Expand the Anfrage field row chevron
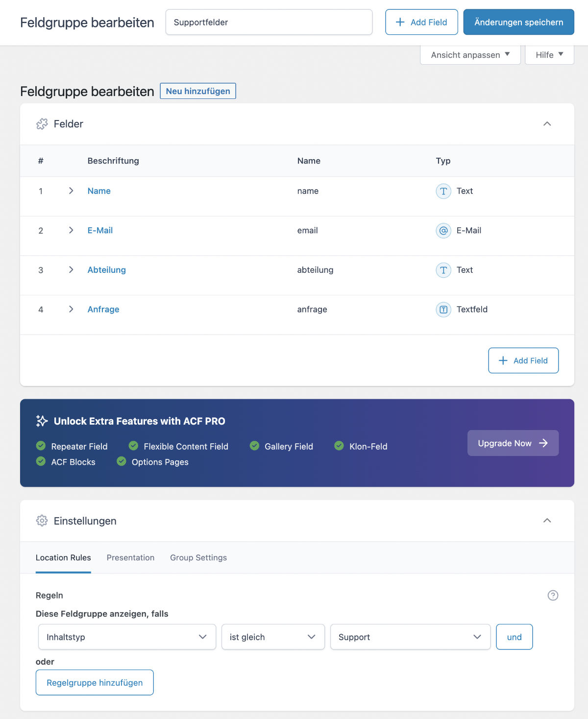This screenshot has width=588, height=719. click(x=71, y=309)
